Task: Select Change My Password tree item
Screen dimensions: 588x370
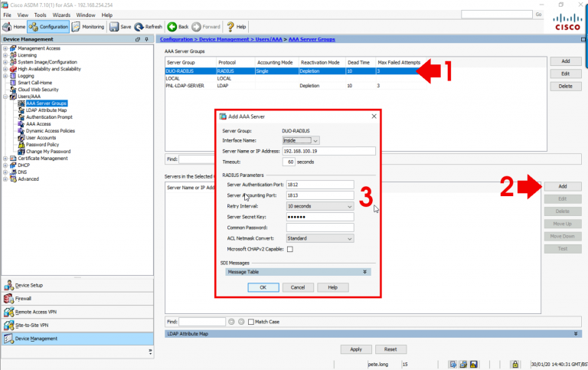Action: pos(48,151)
